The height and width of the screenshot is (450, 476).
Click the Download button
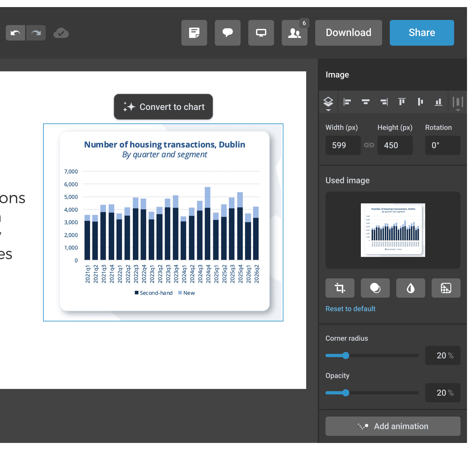349,33
